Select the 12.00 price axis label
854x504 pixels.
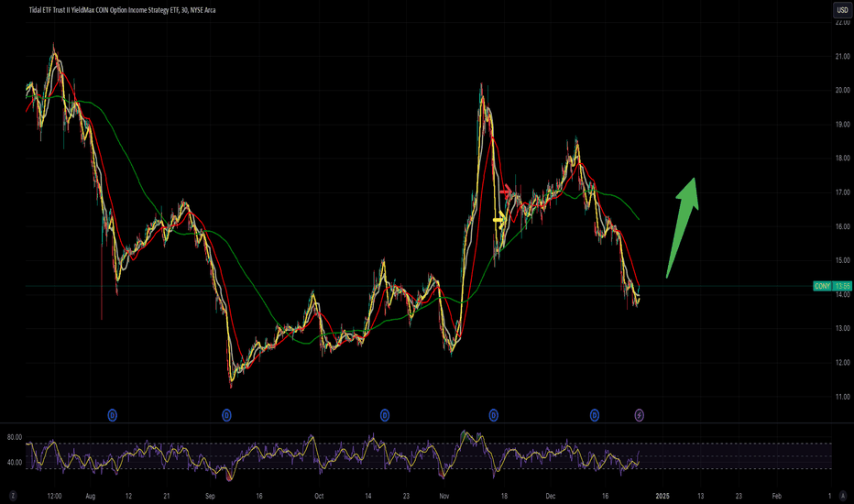click(x=843, y=363)
